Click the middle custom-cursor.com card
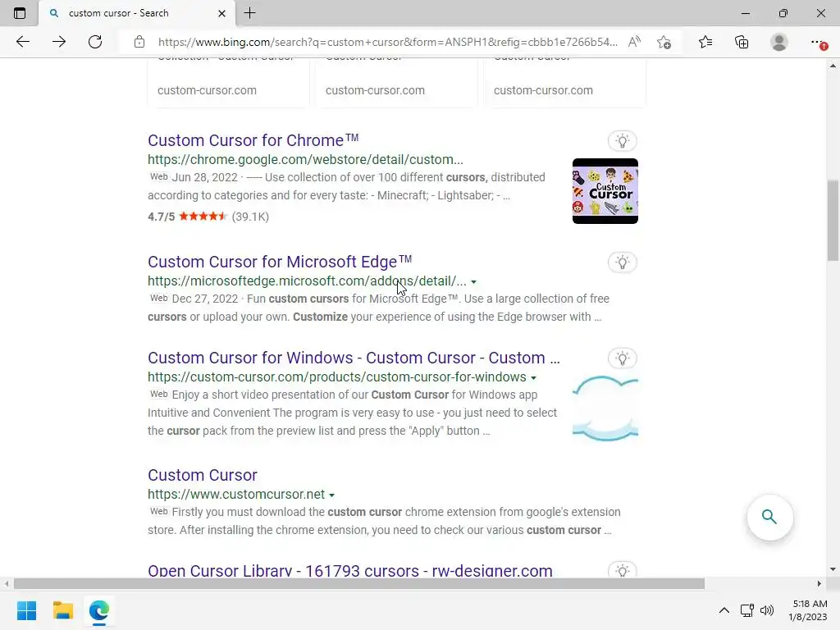 pos(396,83)
